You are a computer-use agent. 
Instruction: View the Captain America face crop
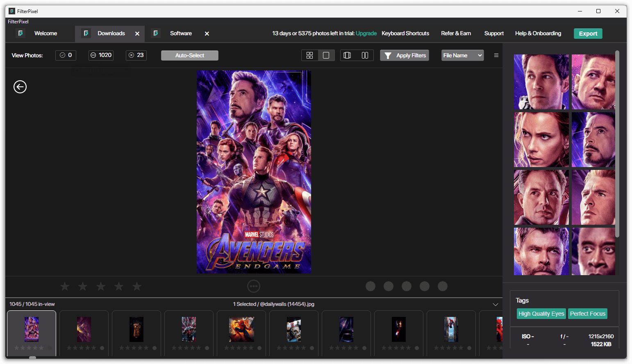point(593,197)
